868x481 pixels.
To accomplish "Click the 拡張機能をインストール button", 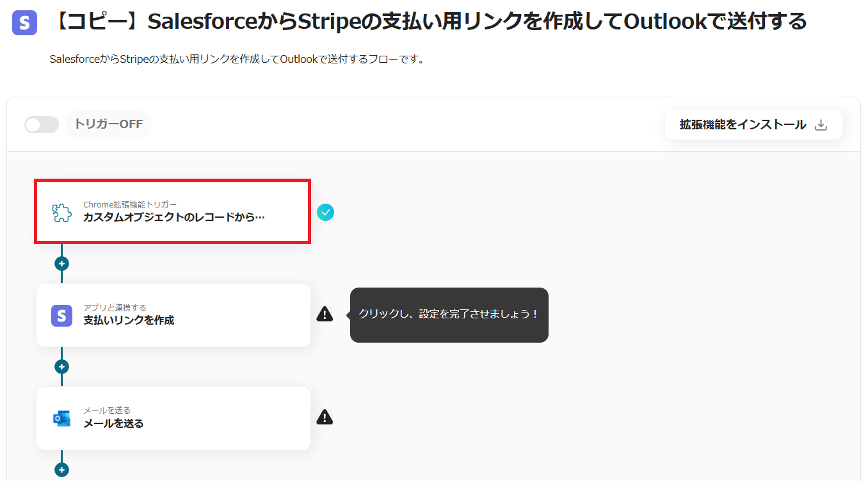I will [x=753, y=125].
